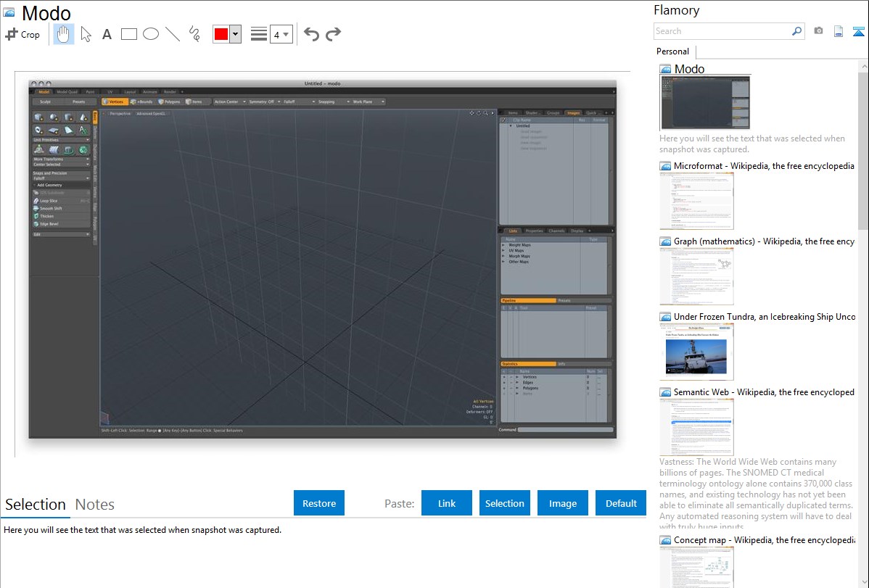
Task: Open Work Plane dropdown in Modo snapshot
Action: point(368,102)
